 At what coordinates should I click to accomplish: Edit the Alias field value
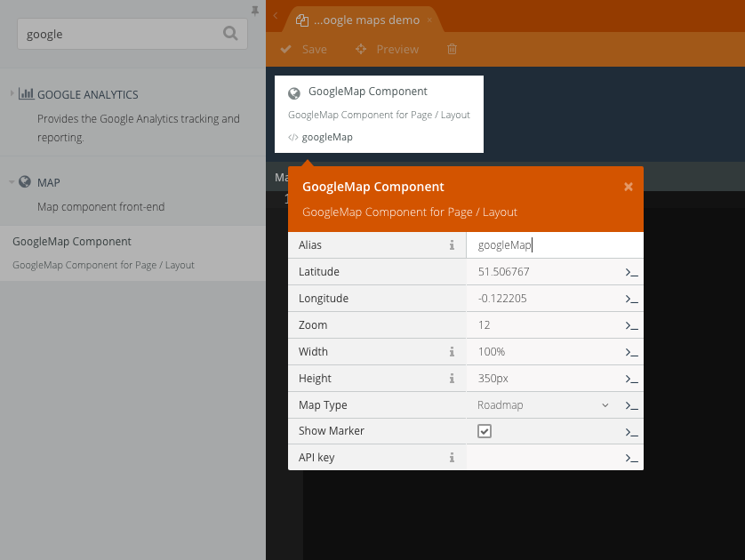coord(555,245)
